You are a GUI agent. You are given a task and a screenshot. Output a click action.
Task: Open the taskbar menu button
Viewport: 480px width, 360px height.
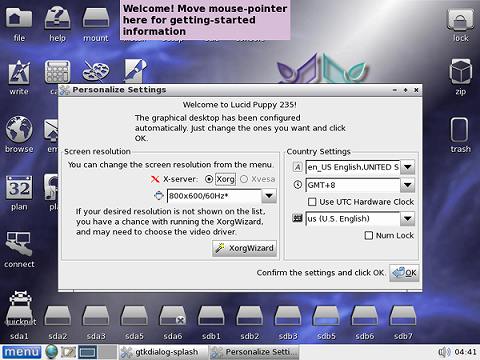tap(22, 352)
